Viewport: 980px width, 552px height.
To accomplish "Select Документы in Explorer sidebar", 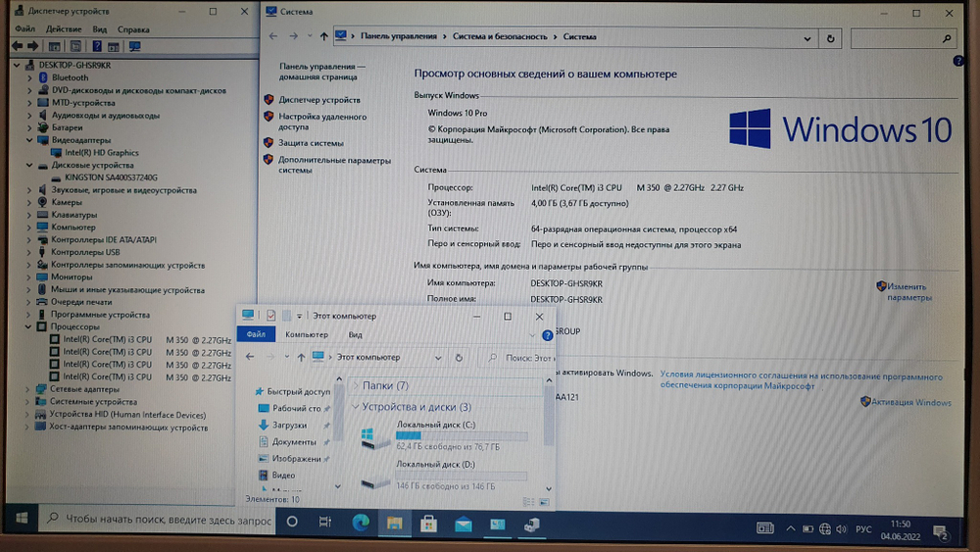I will [292, 442].
